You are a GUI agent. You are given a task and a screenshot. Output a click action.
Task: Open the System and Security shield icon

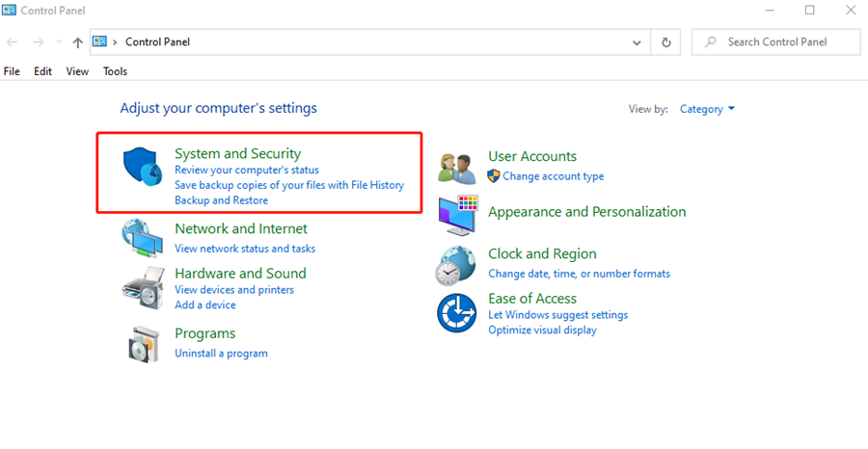(x=142, y=167)
